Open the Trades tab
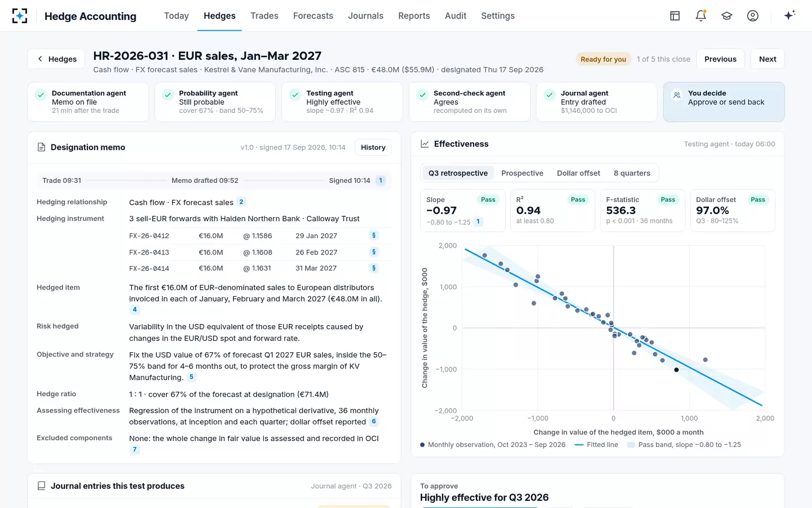Image resolution: width=812 pixels, height=508 pixels. [264, 16]
